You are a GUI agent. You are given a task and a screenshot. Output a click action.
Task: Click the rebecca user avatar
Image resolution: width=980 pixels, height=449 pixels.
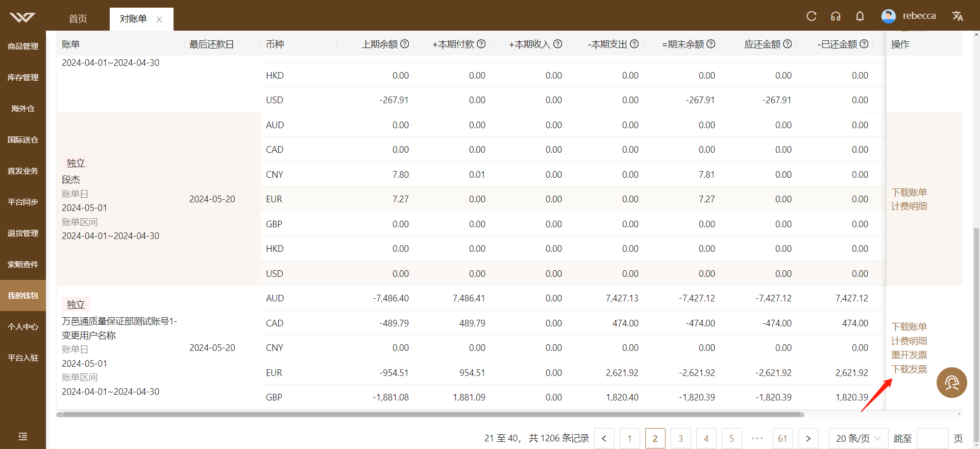(x=889, y=16)
